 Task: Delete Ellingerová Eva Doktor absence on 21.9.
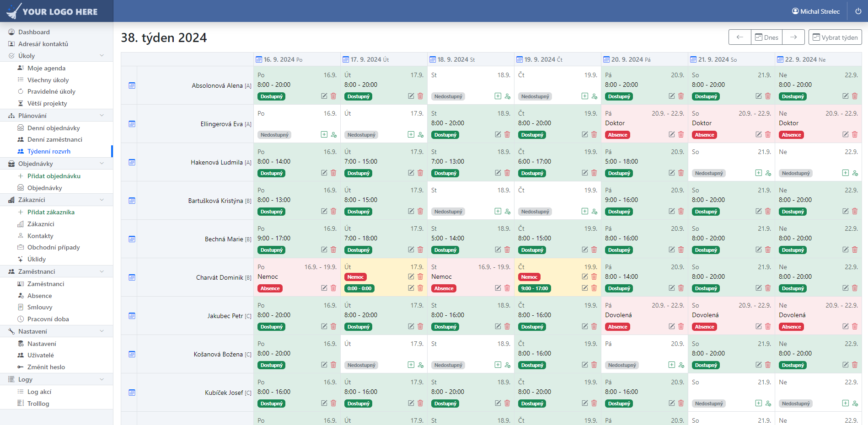tap(768, 134)
